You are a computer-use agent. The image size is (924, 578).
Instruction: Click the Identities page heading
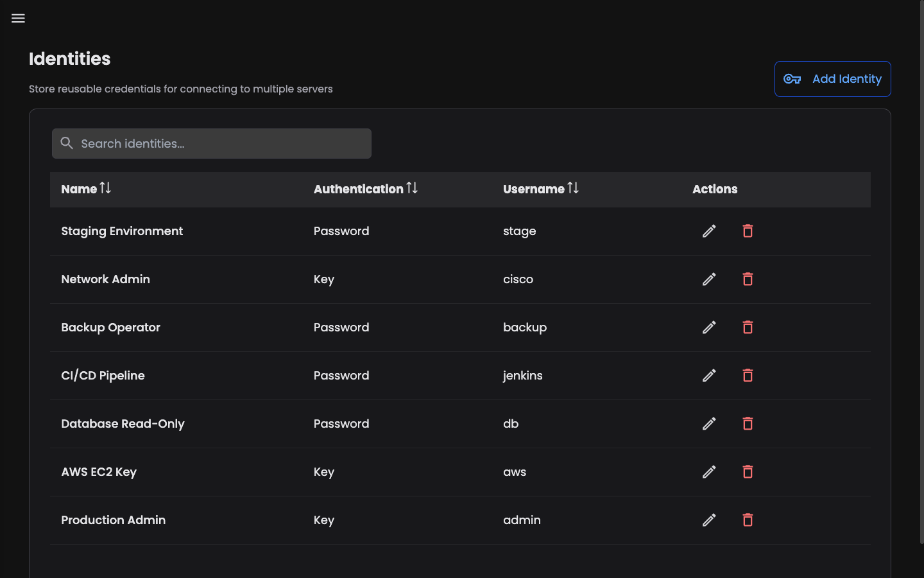tap(69, 58)
